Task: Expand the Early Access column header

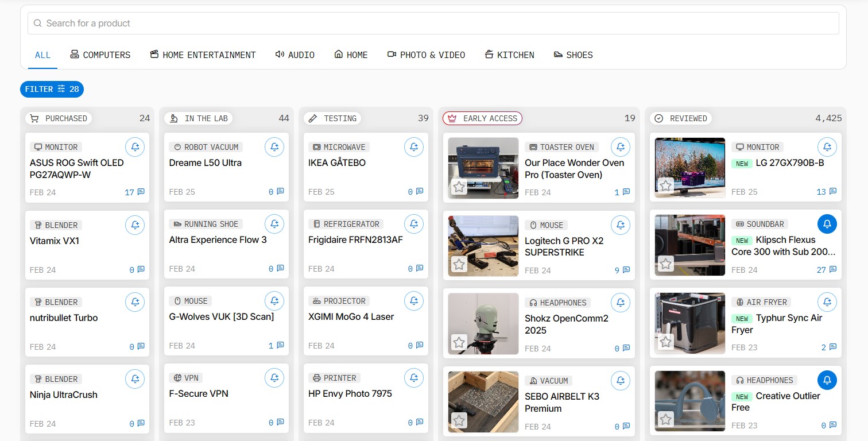Action: [482, 118]
